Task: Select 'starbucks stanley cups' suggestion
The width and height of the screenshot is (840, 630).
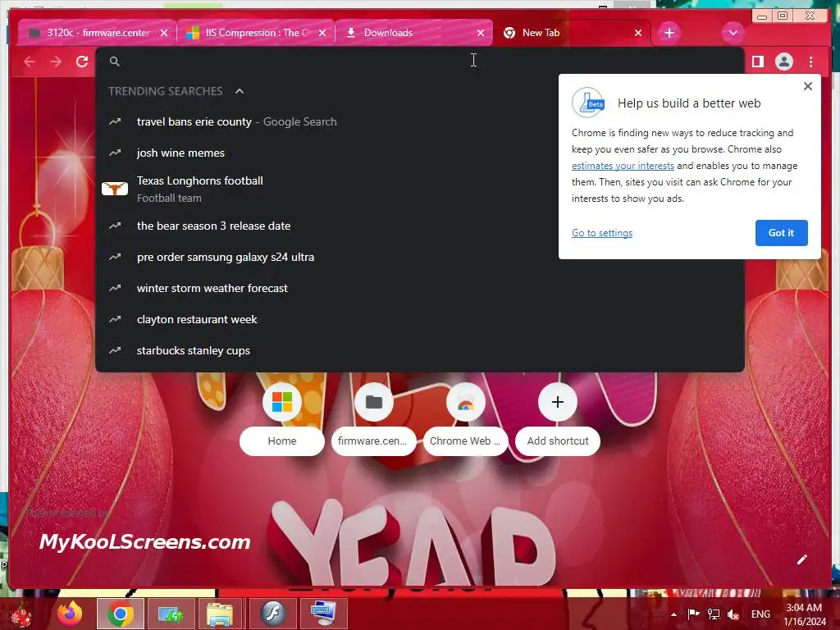Action: pyautogui.click(x=419, y=349)
